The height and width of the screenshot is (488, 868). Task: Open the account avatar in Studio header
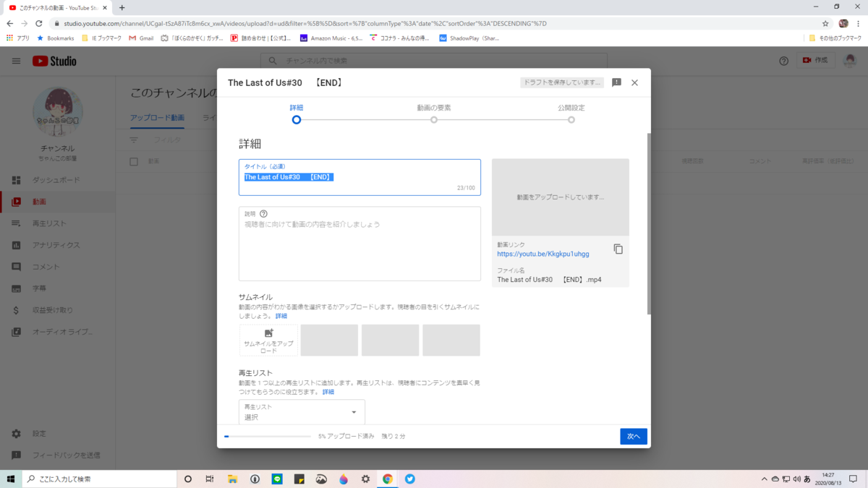[x=851, y=61]
